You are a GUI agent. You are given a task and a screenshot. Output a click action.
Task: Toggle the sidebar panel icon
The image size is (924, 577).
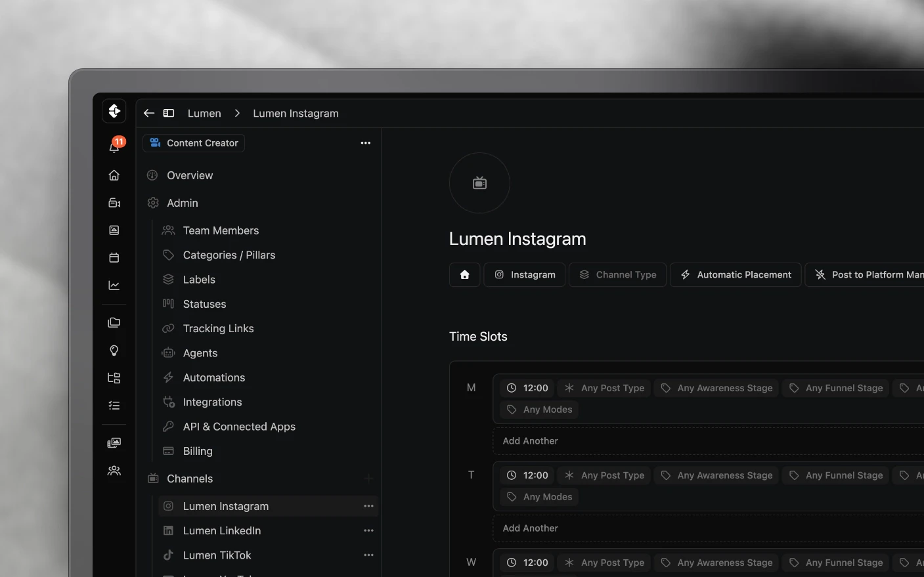click(x=169, y=113)
